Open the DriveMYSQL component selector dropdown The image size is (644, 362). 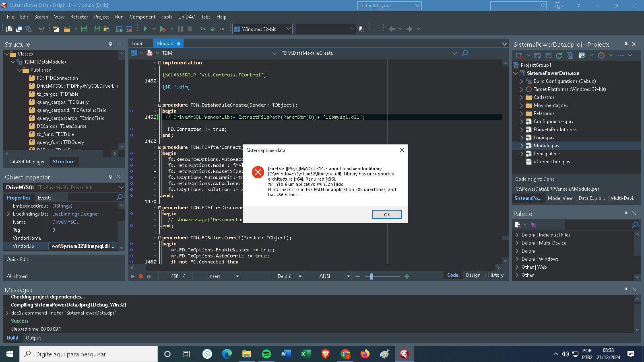[x=121, y=187]
